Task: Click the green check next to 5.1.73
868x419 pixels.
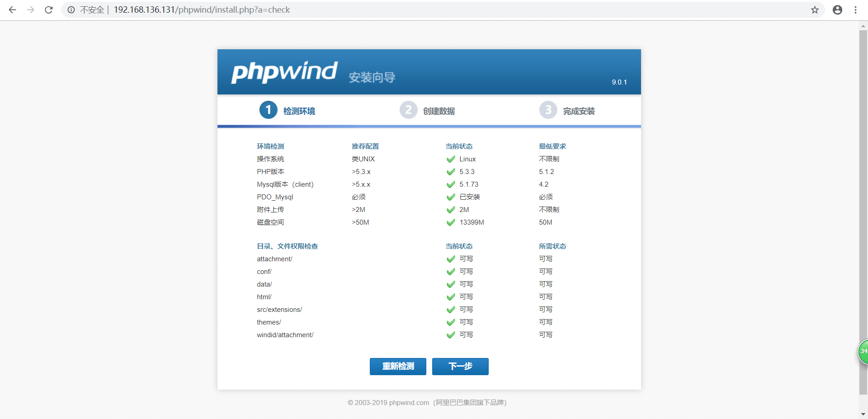Action: [451, 184]
